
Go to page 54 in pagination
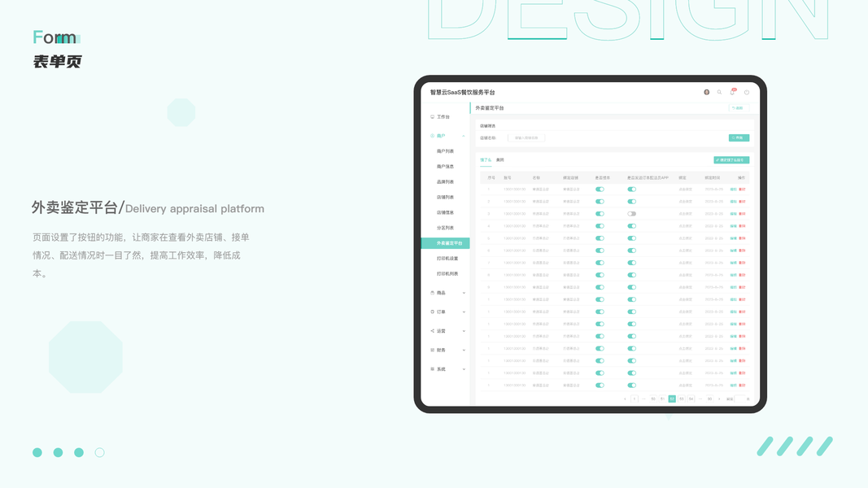[x=691, y=399]
